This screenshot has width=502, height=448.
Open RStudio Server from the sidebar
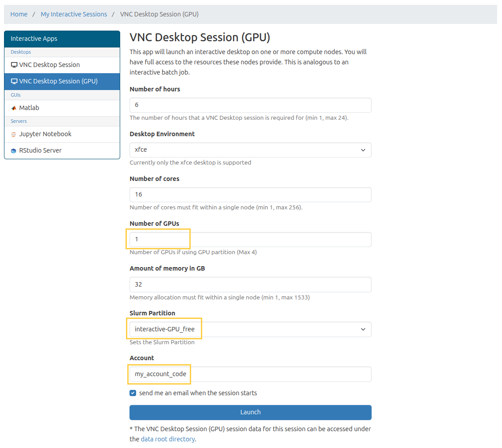pyautogui.click(x=40, y=150)
